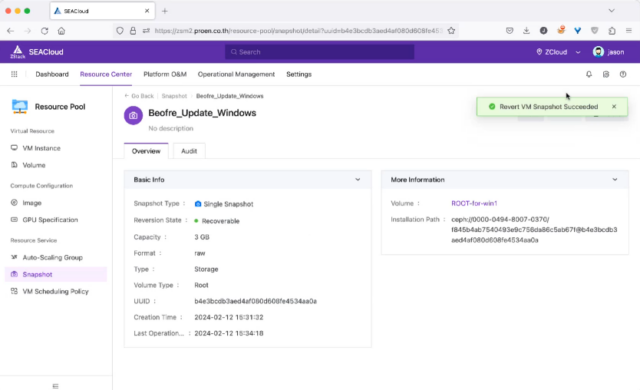Collapse the More Information panel chevron

[x=615, y=179]
